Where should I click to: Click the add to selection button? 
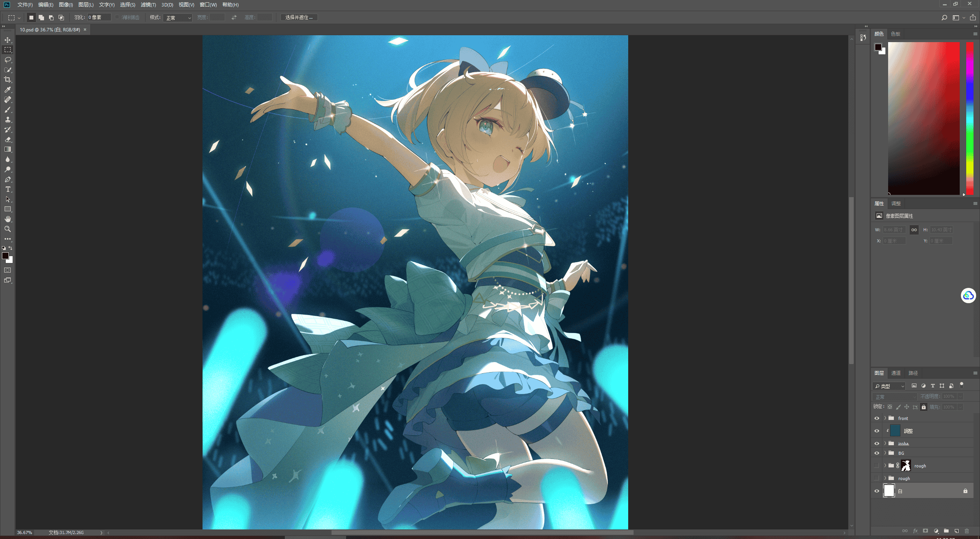point(41,18)
